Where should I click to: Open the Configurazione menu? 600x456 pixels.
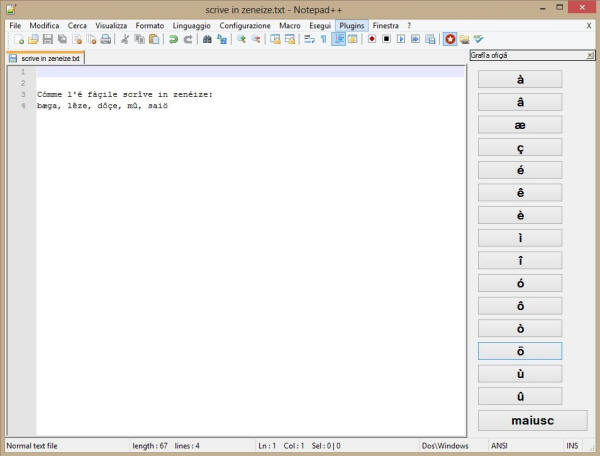[245, 26]
